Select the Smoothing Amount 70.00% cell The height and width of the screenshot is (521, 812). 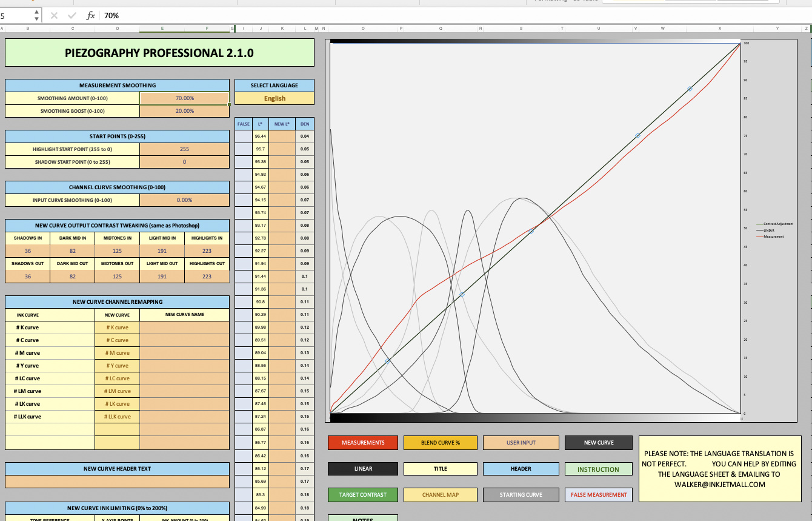coord(184,98)
